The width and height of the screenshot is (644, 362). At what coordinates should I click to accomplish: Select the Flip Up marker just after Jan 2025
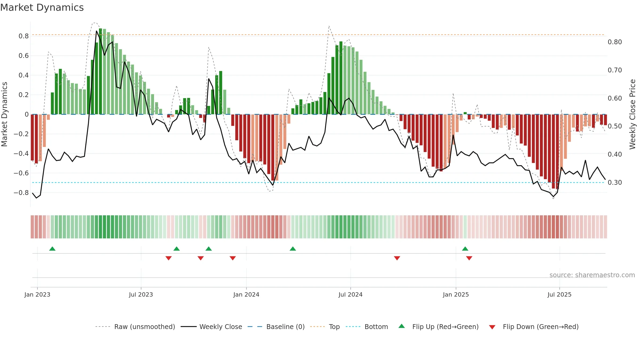click(x=465, y=249)
